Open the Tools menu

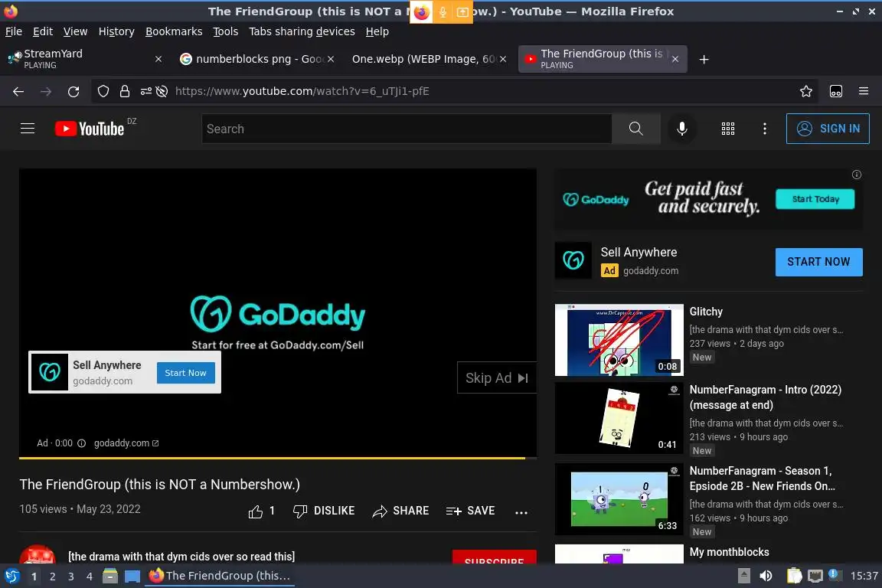pyautogui.click(x=226, y=31)
